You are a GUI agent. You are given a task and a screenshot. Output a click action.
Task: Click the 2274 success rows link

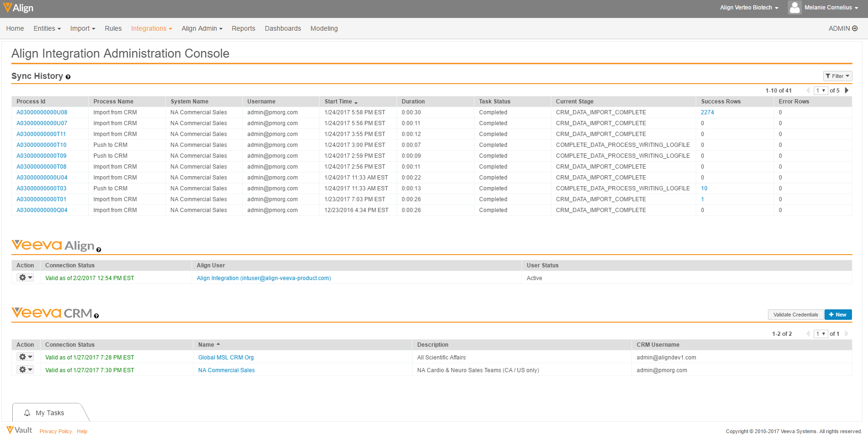(x=707, y=112)
